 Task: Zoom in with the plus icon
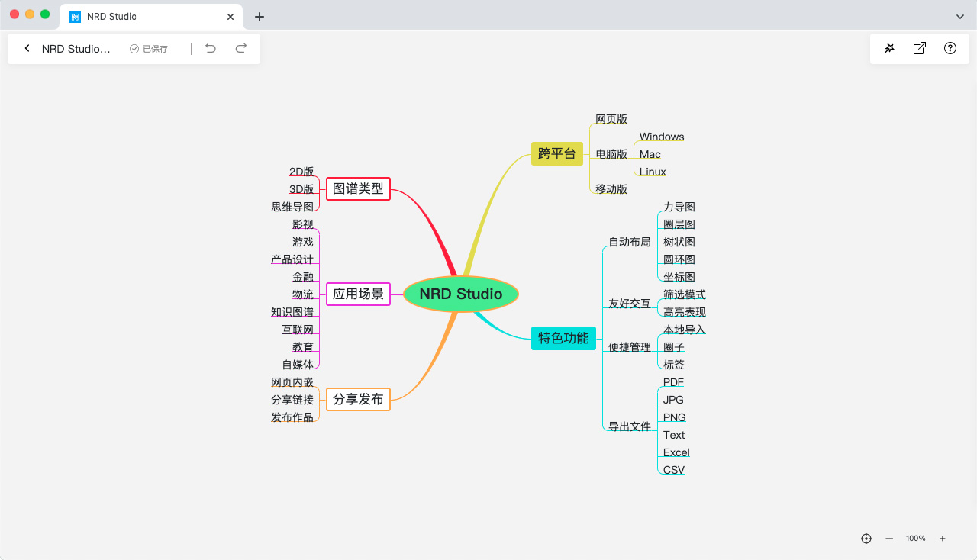click(x=943, y=539)
